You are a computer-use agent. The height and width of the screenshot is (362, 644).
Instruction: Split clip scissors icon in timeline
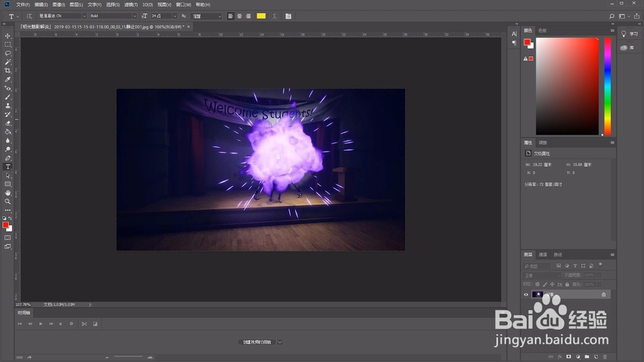tap(84, 324)
